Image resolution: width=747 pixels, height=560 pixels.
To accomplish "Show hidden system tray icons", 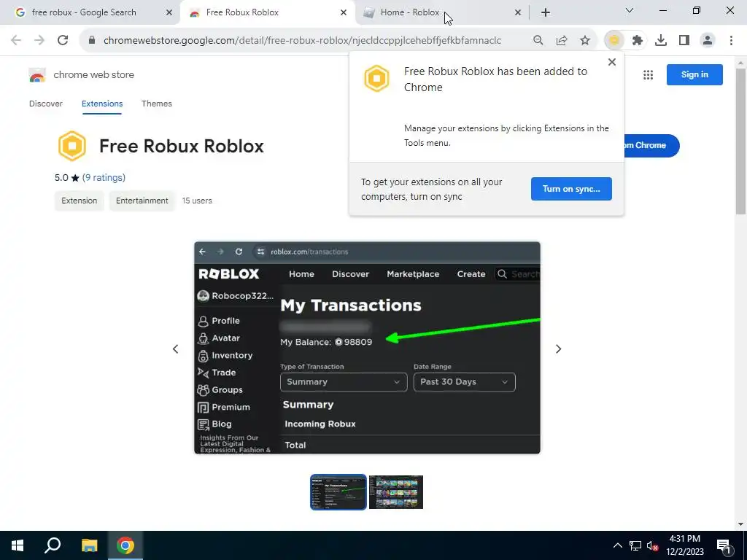I will [617, 545].
